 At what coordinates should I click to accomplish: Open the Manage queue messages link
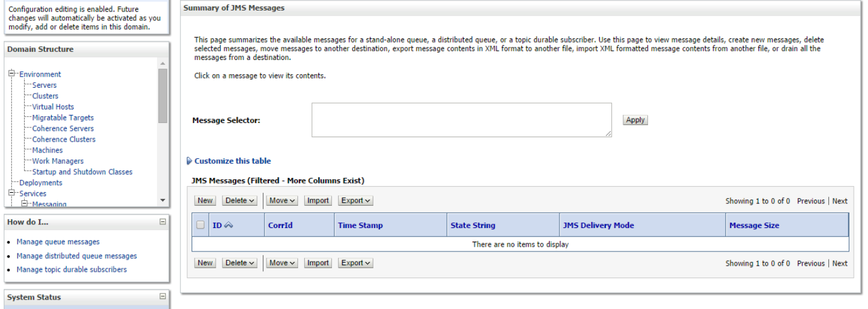[58, 242]
